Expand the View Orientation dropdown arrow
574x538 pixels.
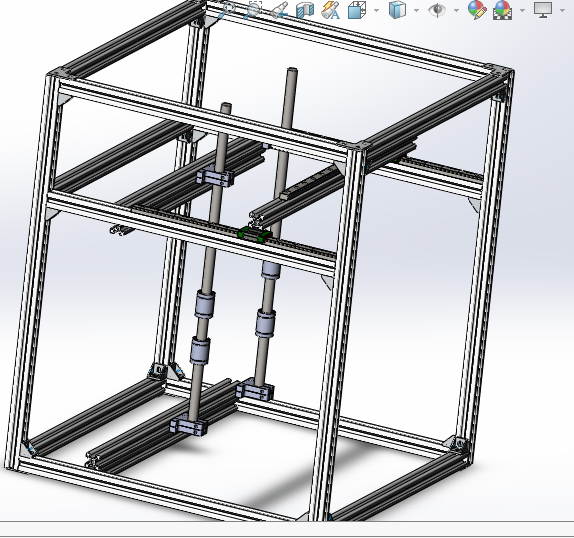(376, 11)
